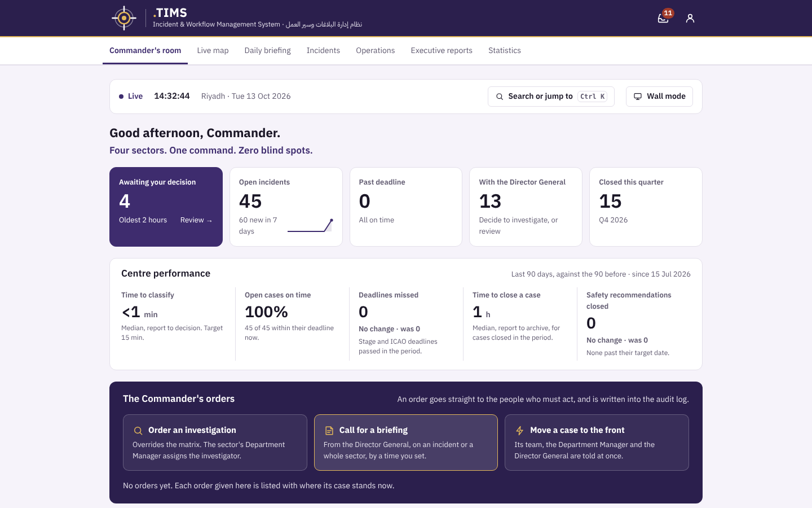
Task: Click the Ctrl K shortcut hint
Action: [592, 97]
